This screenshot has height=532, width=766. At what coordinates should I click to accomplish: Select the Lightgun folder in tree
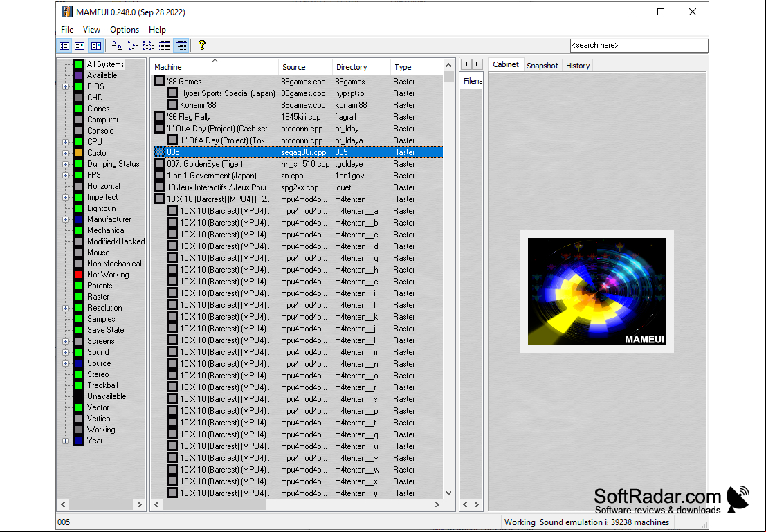pyautogui.click(x=101, y=208)
